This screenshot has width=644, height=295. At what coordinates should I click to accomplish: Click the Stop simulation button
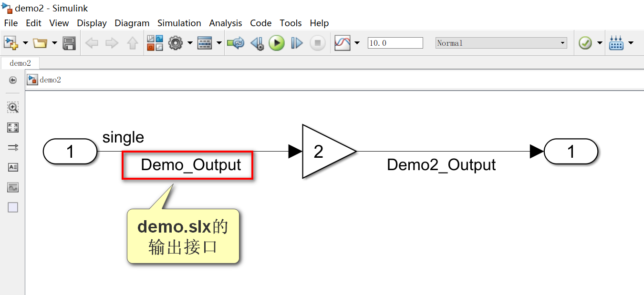[x=318, y=43]
